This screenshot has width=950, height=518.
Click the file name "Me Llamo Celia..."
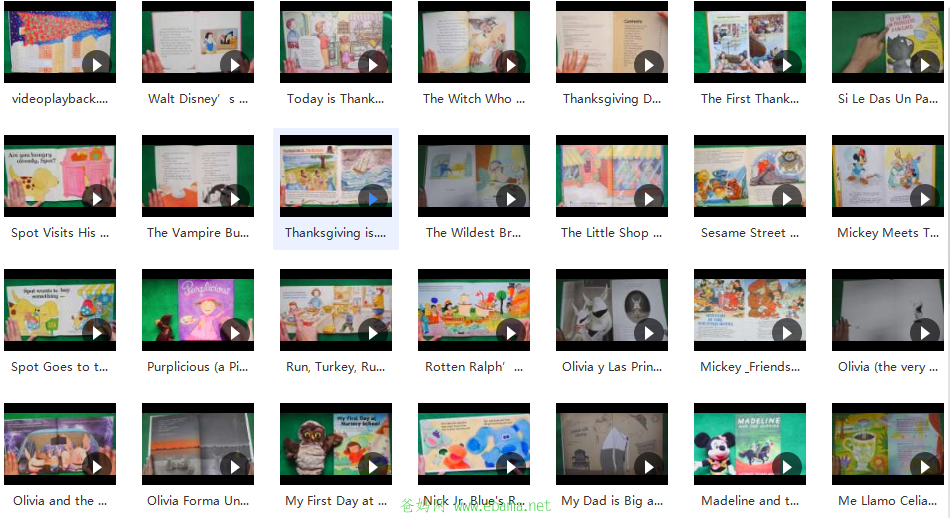[x=888, y=500]
